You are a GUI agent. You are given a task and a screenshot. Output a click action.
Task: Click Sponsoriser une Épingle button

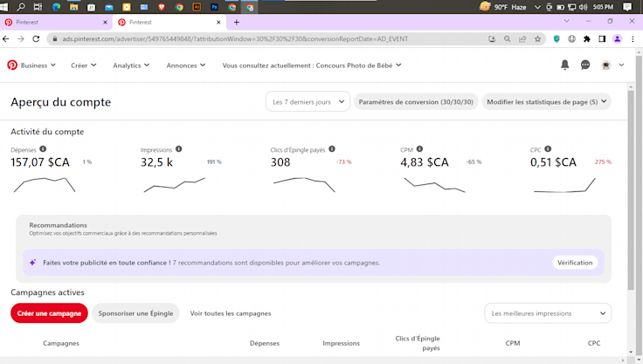[x=135, y=313]
